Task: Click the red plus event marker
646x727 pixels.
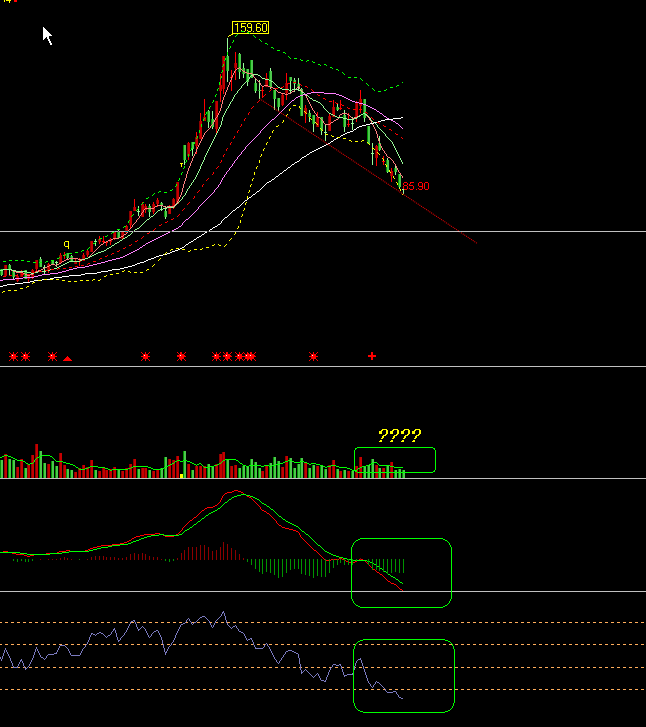Action: point(372,356)
